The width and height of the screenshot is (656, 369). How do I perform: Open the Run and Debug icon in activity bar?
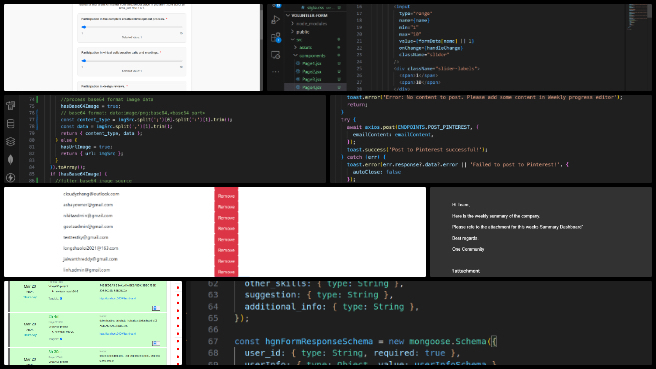pos(276,19)
